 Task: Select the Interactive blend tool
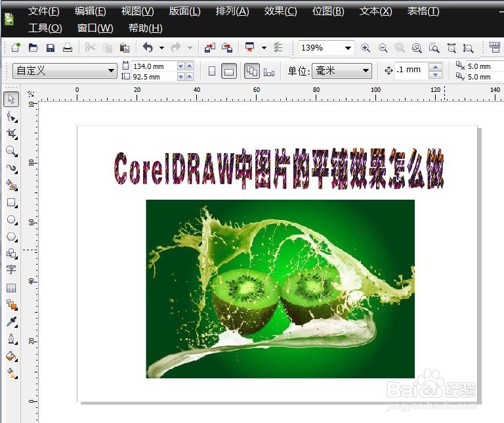[12, 305]
